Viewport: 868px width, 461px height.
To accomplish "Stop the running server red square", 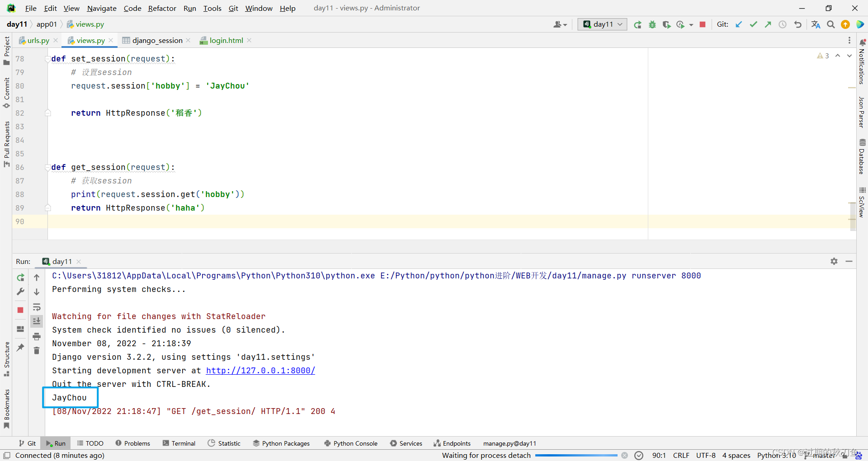I will point(703,24).
